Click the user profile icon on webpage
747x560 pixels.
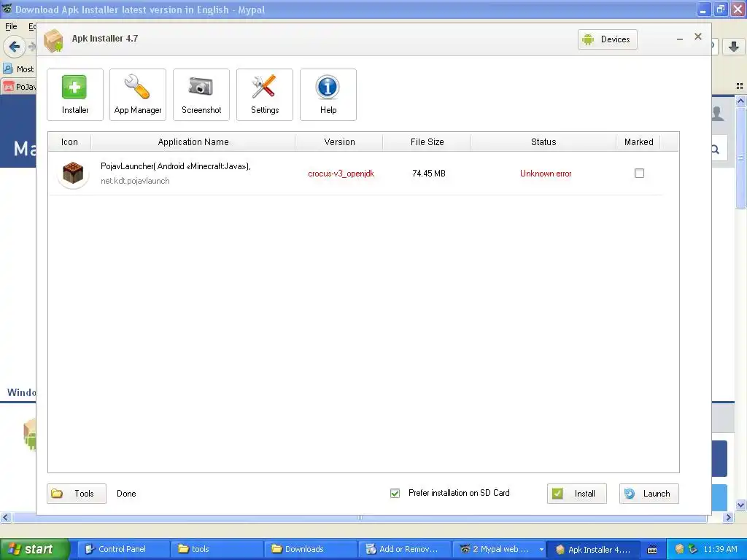tap(718, 113)
